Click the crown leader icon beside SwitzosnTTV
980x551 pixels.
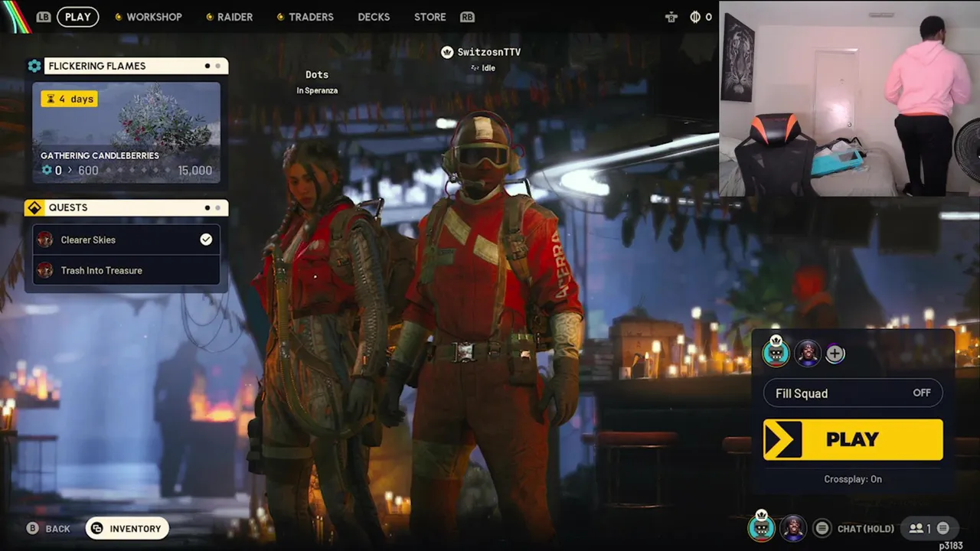[447, 52]
